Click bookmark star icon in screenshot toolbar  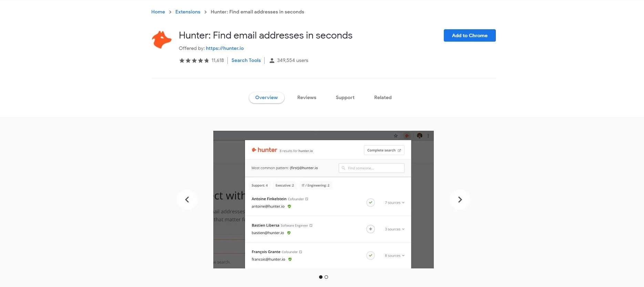coord(396,136)
